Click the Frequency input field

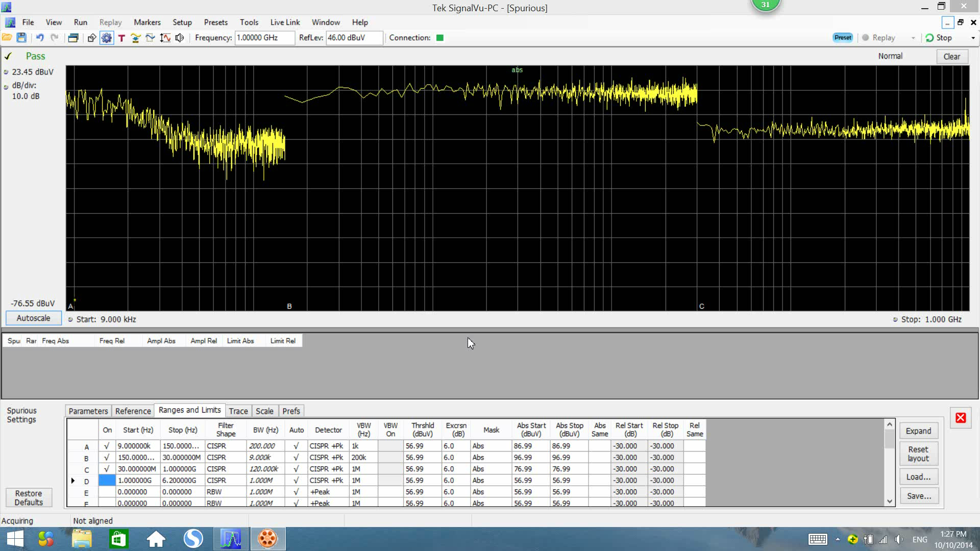click(x=264, y=38)
